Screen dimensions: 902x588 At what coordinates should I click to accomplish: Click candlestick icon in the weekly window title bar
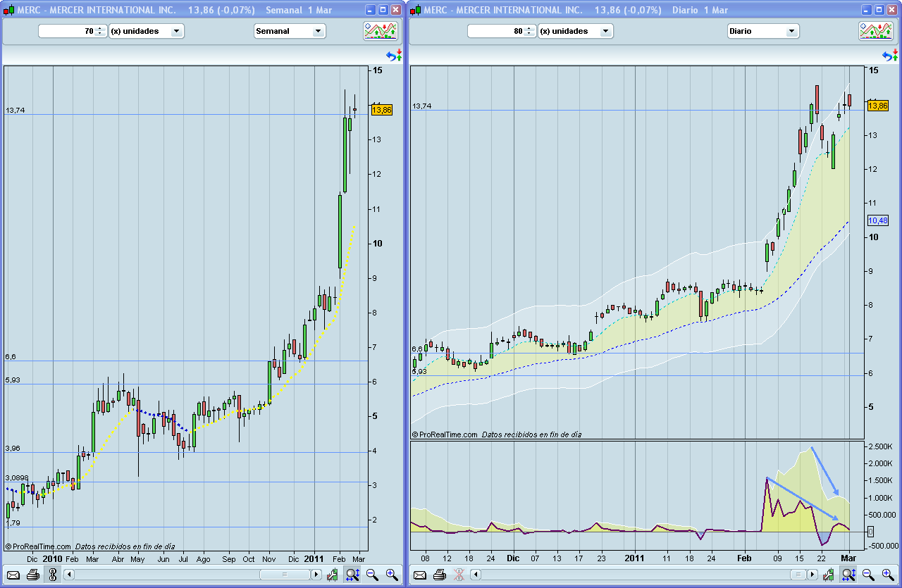[10, 10]
